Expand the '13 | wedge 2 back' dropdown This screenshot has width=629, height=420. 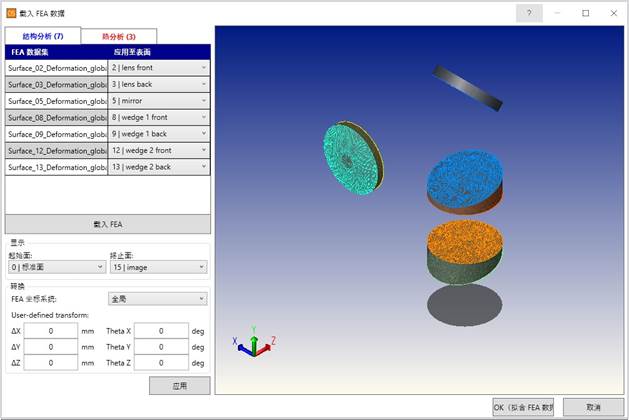click(159, 167)
